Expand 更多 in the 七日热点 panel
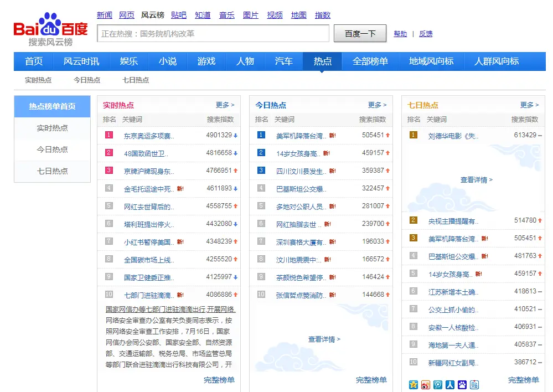 click(x=529, y=105)
